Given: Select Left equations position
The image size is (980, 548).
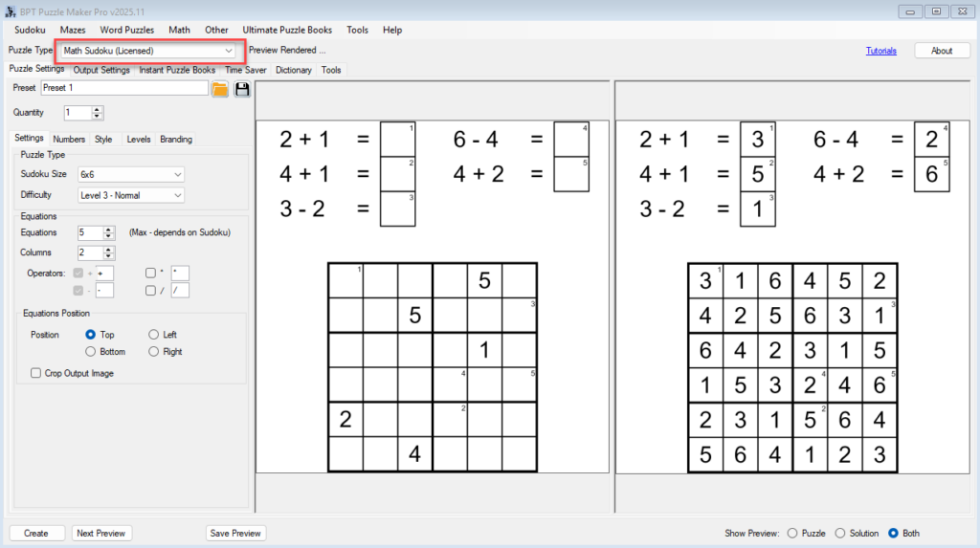Looking at the screenshot, I should (x=154, y=335).
